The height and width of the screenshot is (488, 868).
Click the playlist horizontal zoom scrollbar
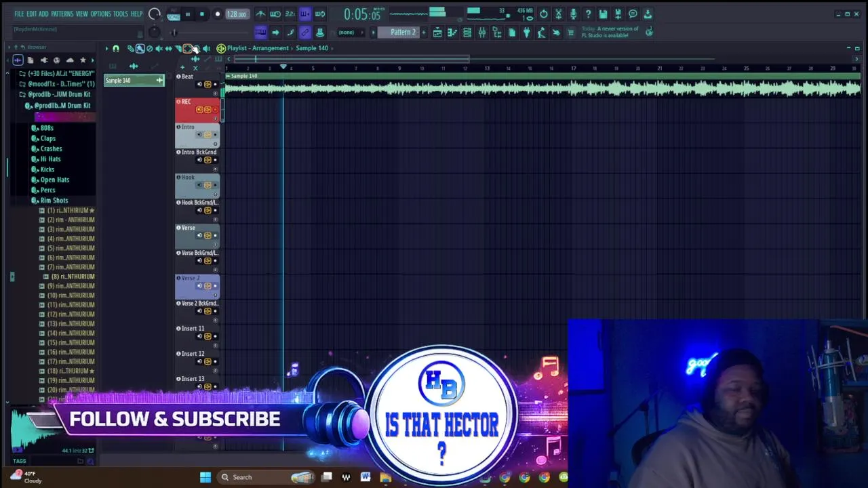click(x=353, y=60)
